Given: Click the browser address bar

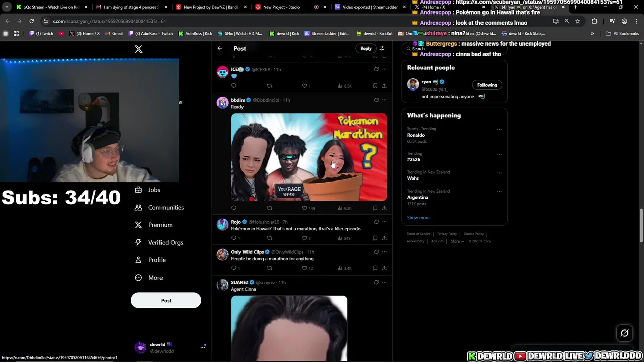Looking at the screenshot, I should (297, 21).
